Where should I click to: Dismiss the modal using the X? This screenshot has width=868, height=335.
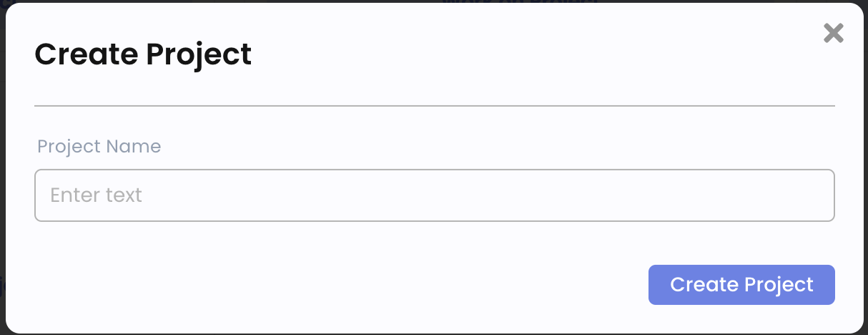833,33
